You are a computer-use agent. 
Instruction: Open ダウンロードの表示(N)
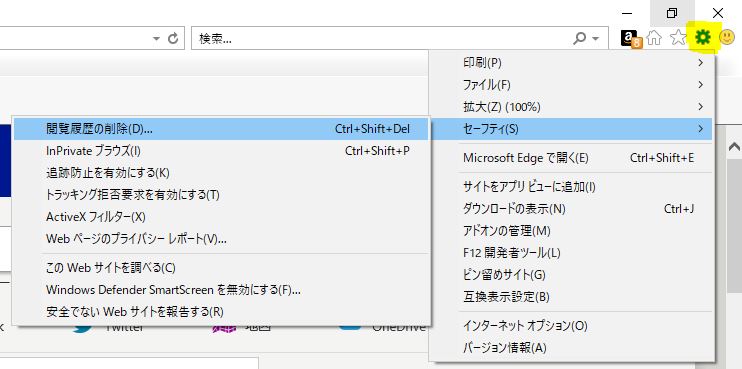pos(573,209)
